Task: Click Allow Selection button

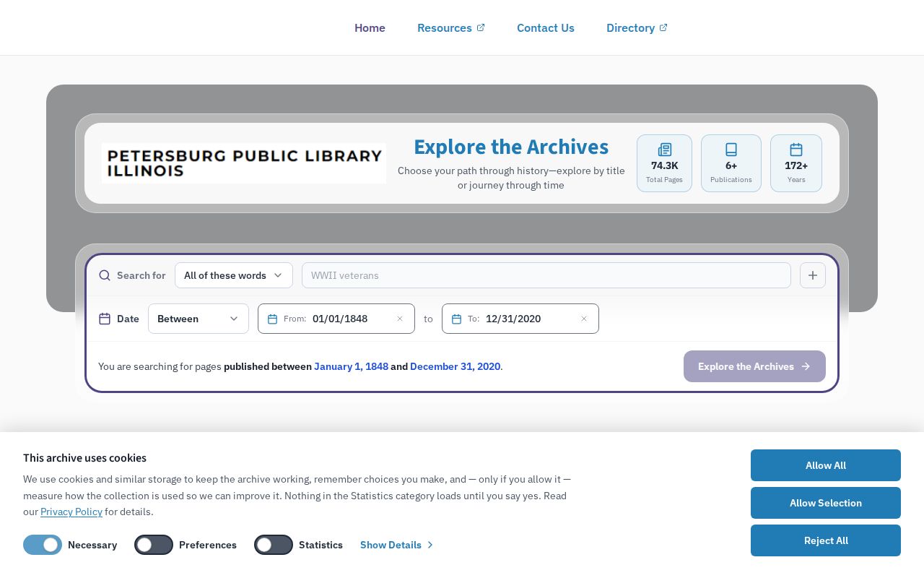Action: pyautogui.click(x=826, y=503)
